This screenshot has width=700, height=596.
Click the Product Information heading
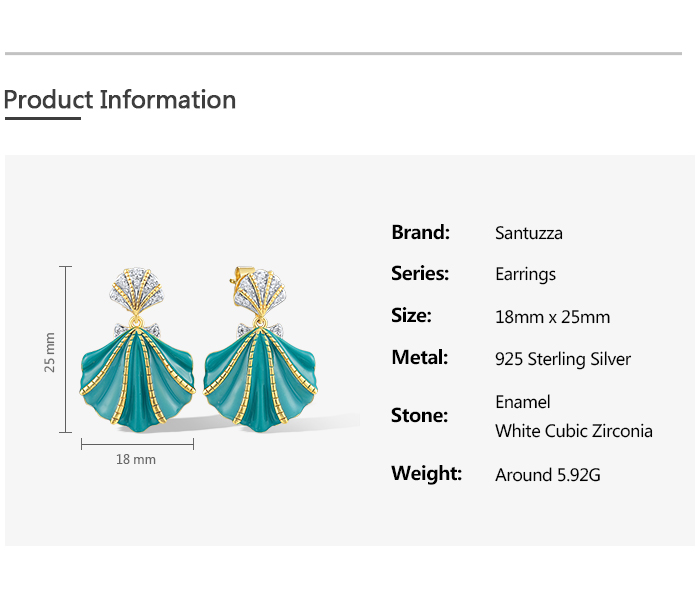click(120, 100)
